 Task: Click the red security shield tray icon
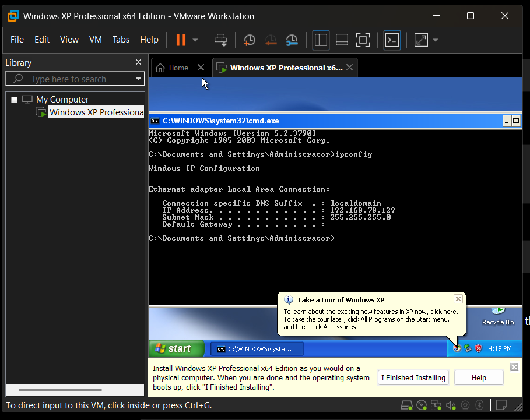point(478,348)
